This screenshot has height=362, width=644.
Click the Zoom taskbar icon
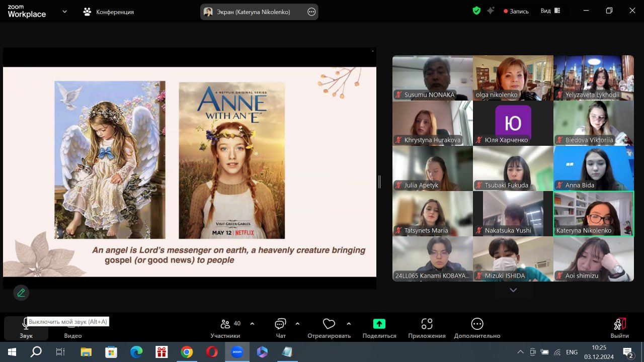pyautogui.click(x=237, y=352)
